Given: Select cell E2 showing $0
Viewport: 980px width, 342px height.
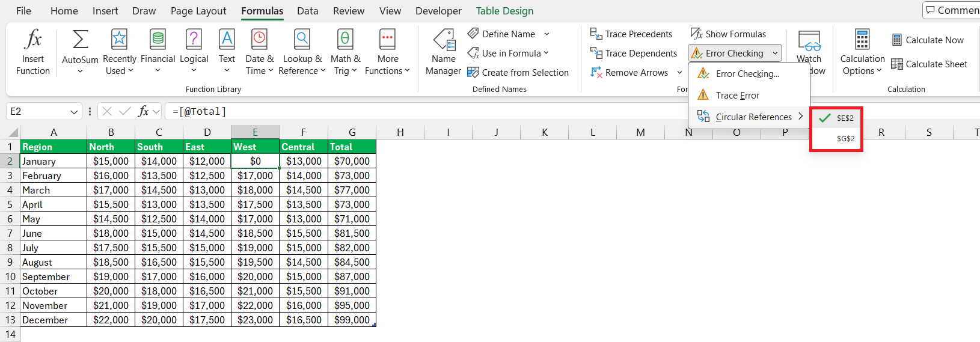Looking at the screenshot, I should [255, 161].
